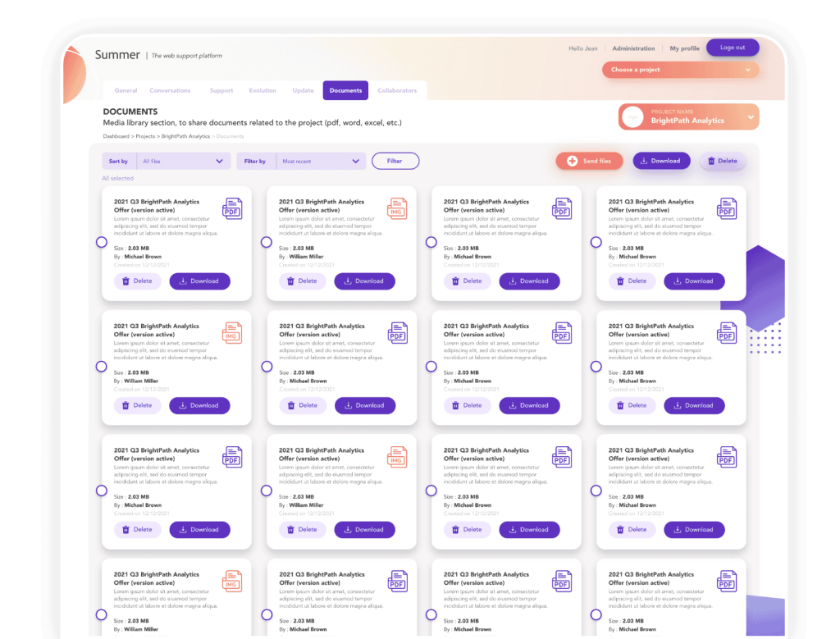Click the IMG file icon in the first row
840x639 pixels.
click(x=397, y=208)
